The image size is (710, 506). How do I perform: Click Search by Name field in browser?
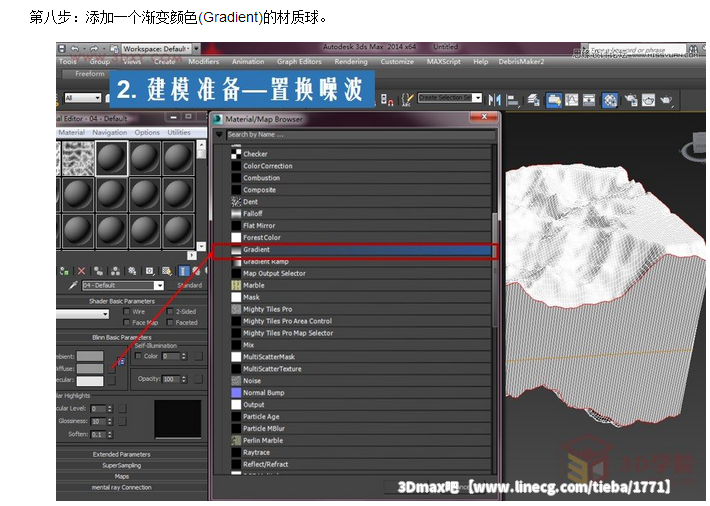360,135
